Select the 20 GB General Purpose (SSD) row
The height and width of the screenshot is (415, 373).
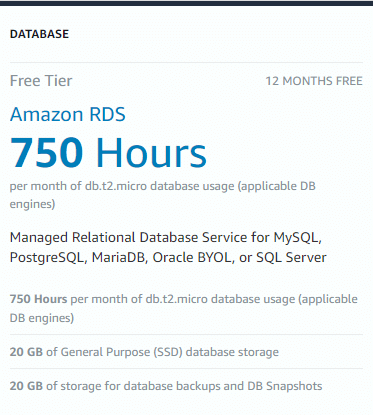pos(144,352)
